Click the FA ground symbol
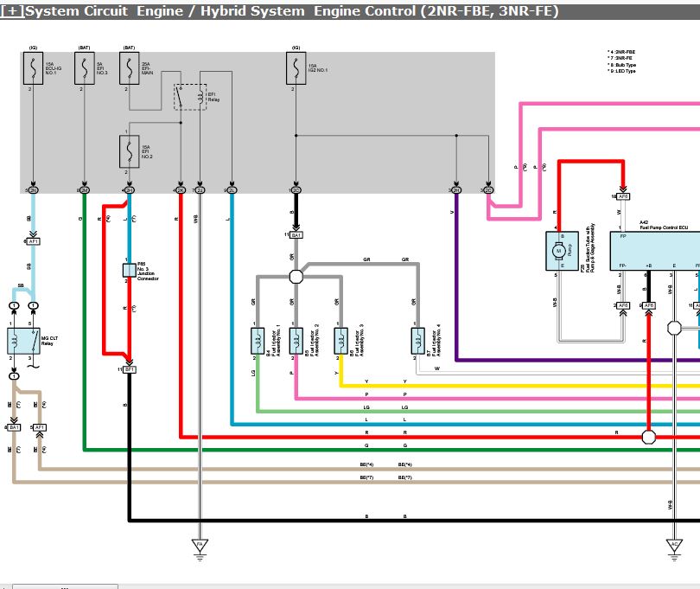This screenshot has height=589, width=700. click(x=200, y=545)
